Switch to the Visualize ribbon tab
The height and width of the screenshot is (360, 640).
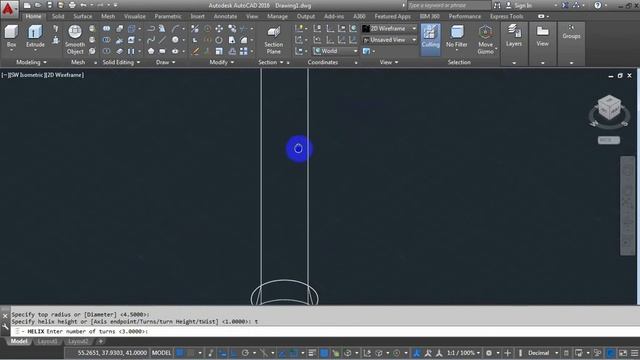click(135, 16)
